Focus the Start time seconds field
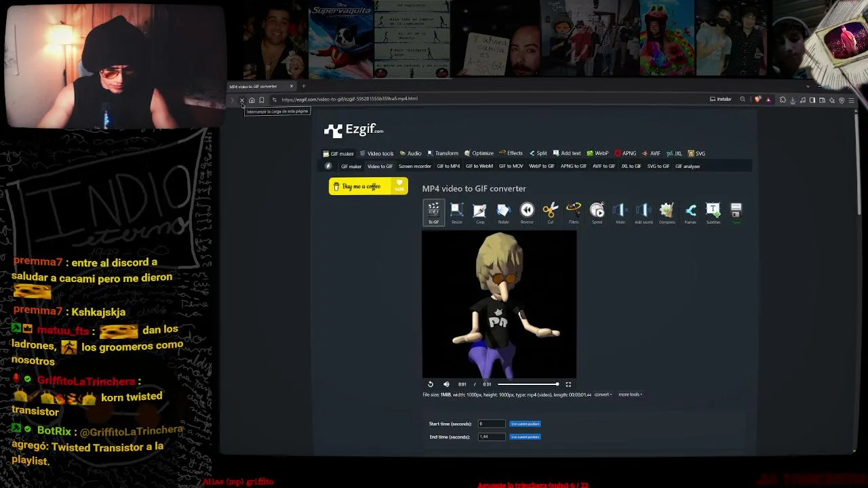The height and width of the screenshot is (488, 868). coord(492,424)
